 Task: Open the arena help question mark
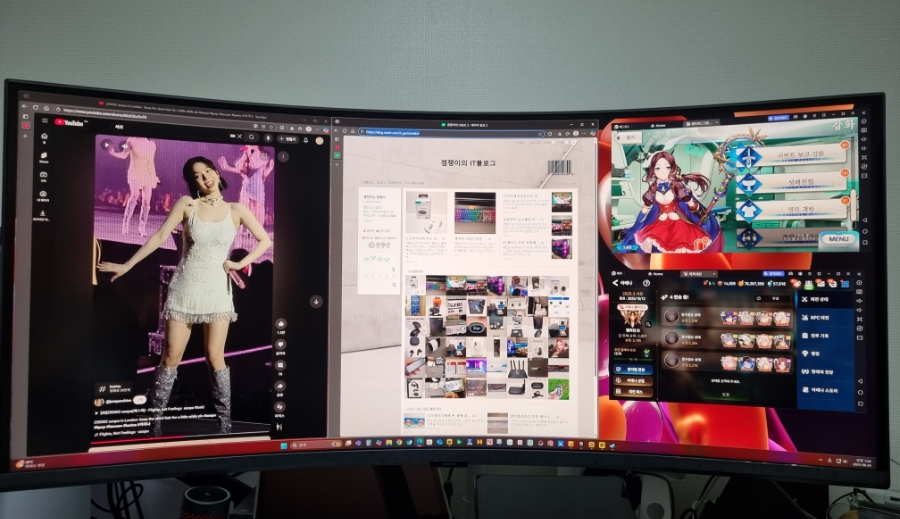pyautogui.click(x=646, y=283)
